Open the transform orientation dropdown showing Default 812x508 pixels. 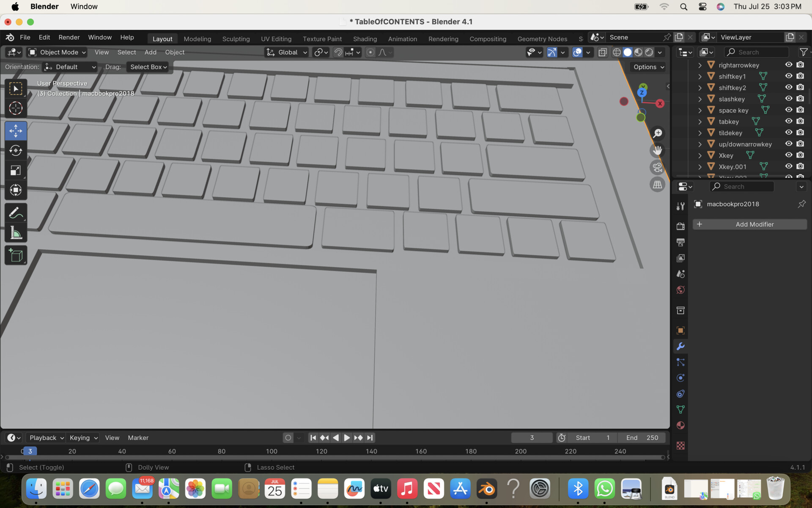point(70,66)
